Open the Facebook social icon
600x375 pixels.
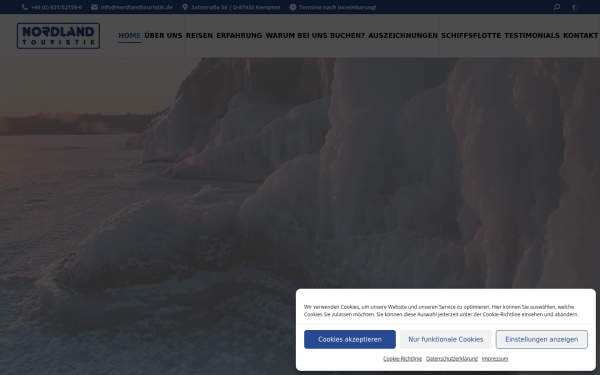(x=574, y=7)
